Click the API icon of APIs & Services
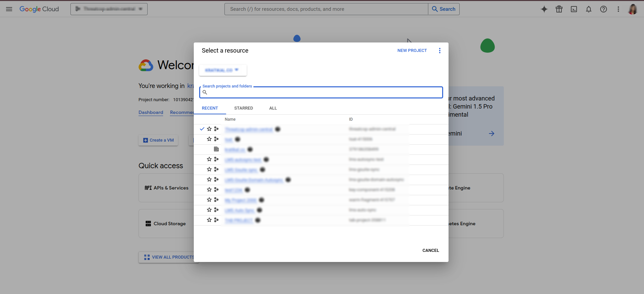This screenshot has width=644, height=294. [x=148, y=188]
